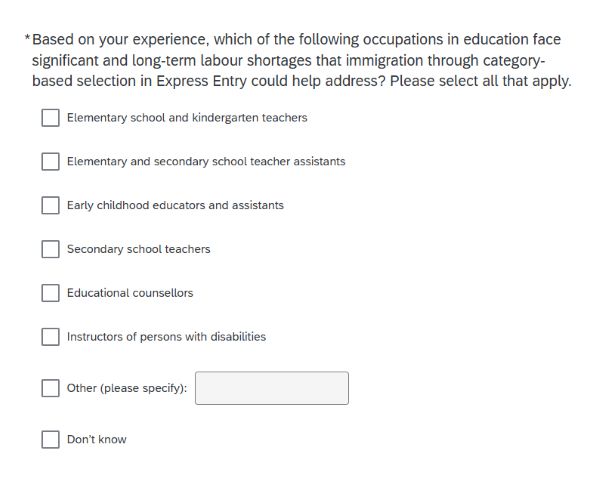Check the box for Elementary and secondary school teacher assistants
The image size is (600, 488).
51,161
